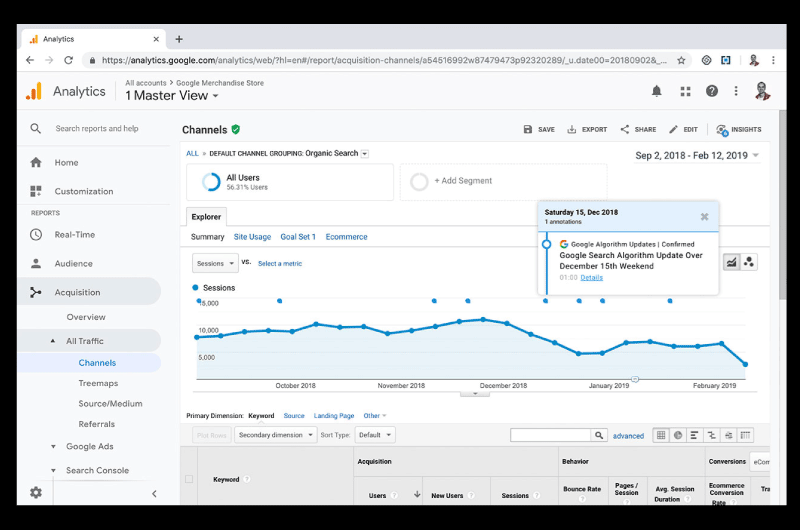Open notifications bell
This screenshot has height=530, width=800.
pyautogui.click(x=657, y=91)
